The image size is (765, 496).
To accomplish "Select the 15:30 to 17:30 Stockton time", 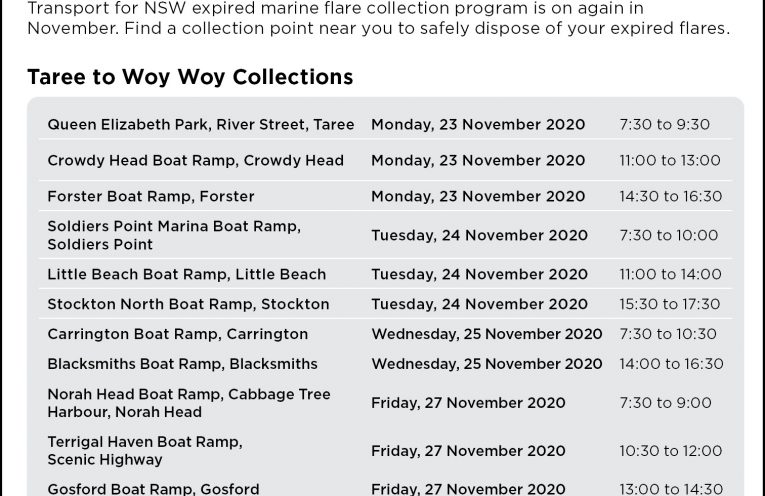I will (669, 304).
